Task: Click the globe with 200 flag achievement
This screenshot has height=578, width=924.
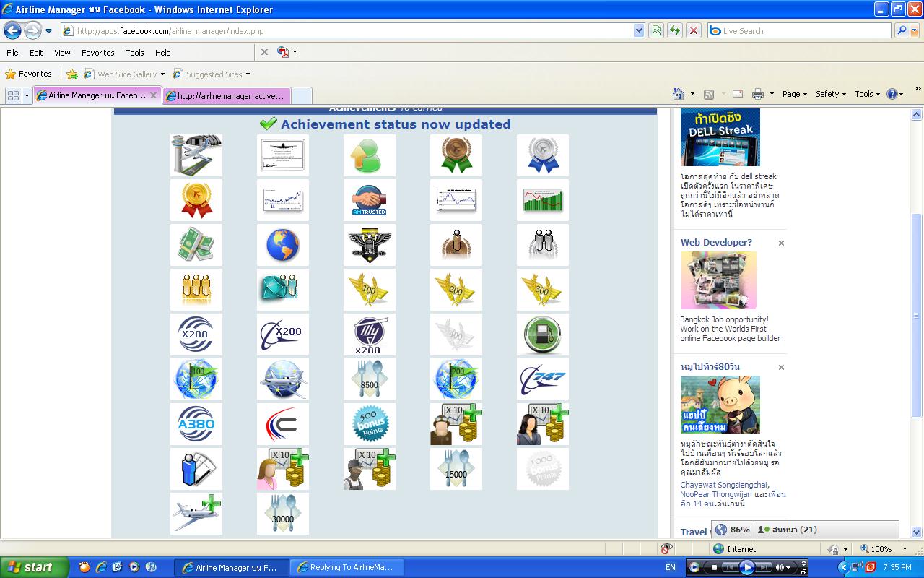Action: (456, 379)
